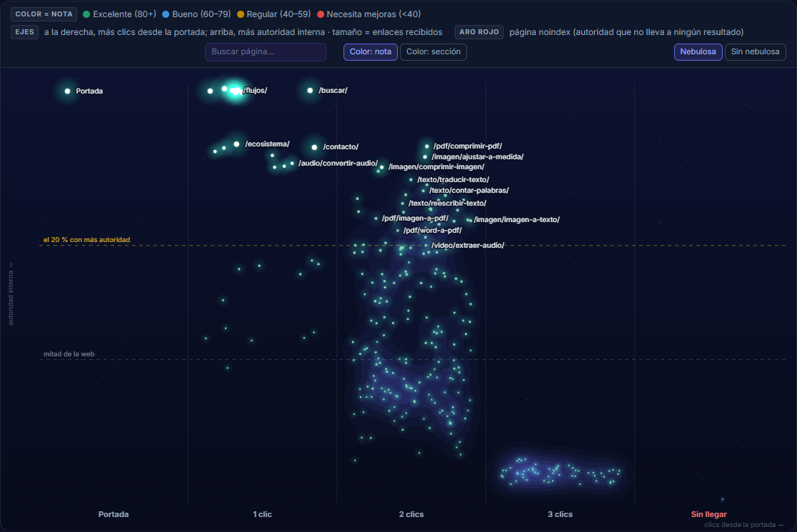This screenshot has height=532, width=797.
Task: Select the 'Sin nebulosa' option
Action: (756, 52)
